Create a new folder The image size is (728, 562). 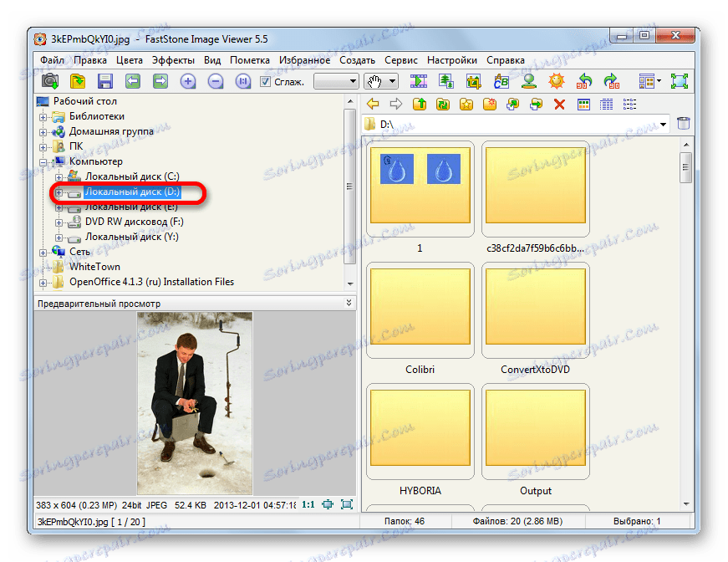[x=489, y=104]
